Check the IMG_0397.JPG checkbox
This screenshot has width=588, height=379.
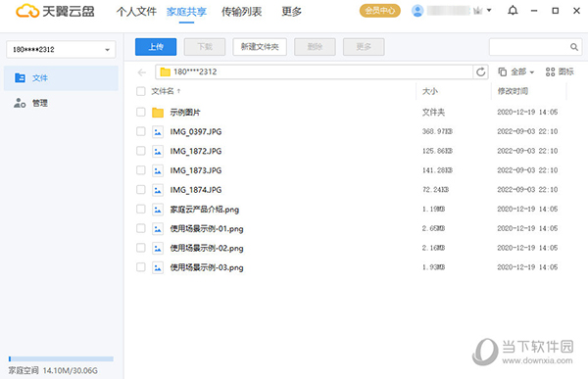(140, 131)
